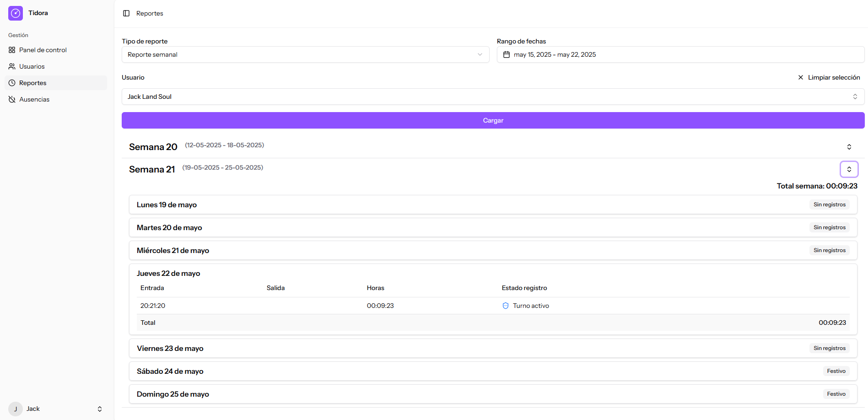This screenshot has height=420, width=868.
Task: Click the calendar icon in date range
Action: pyautogui.click(x=507, y=54)
